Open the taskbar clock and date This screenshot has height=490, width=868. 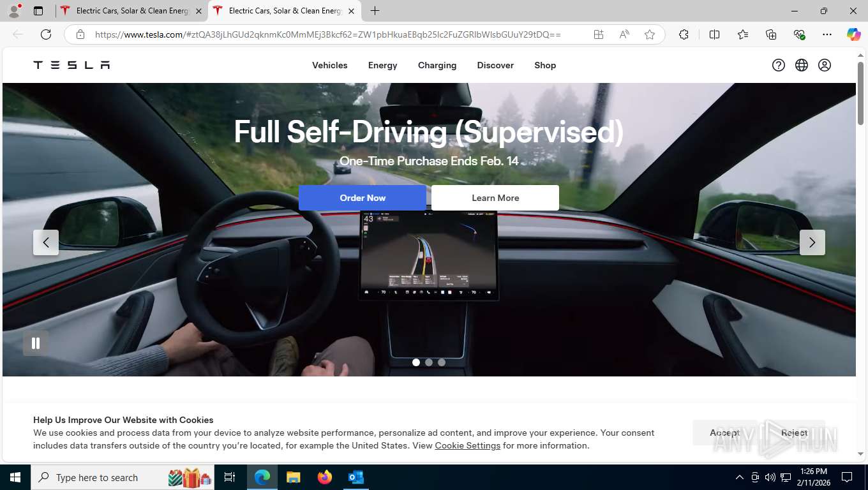pyautogui.click(x=813, y=477)
